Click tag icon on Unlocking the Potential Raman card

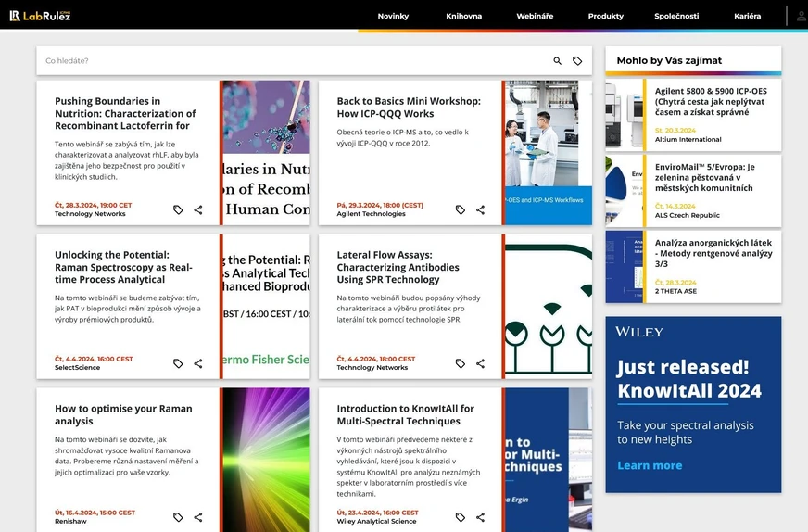(x=178, y=363)
